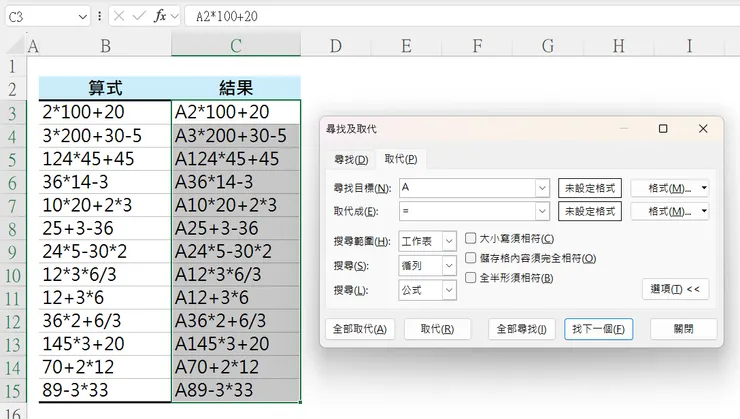Viewport: 740px width, 419px height.
Task: Select column I header
Action: 690,46
